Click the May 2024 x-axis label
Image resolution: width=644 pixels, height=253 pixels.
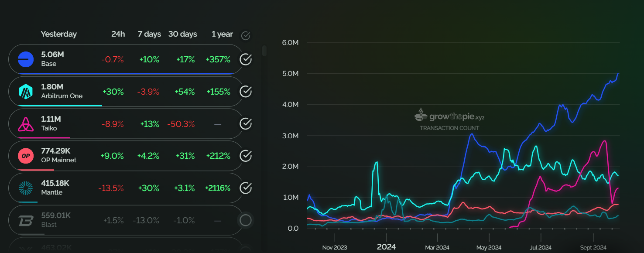pyautogui.click(x=489, y=247)
